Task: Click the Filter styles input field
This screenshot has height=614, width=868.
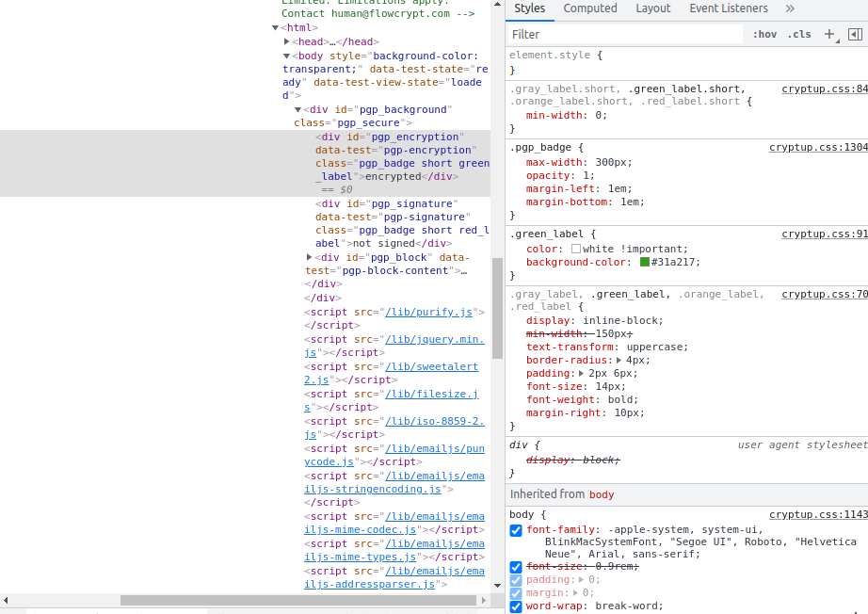Action: tap(625, 34)
